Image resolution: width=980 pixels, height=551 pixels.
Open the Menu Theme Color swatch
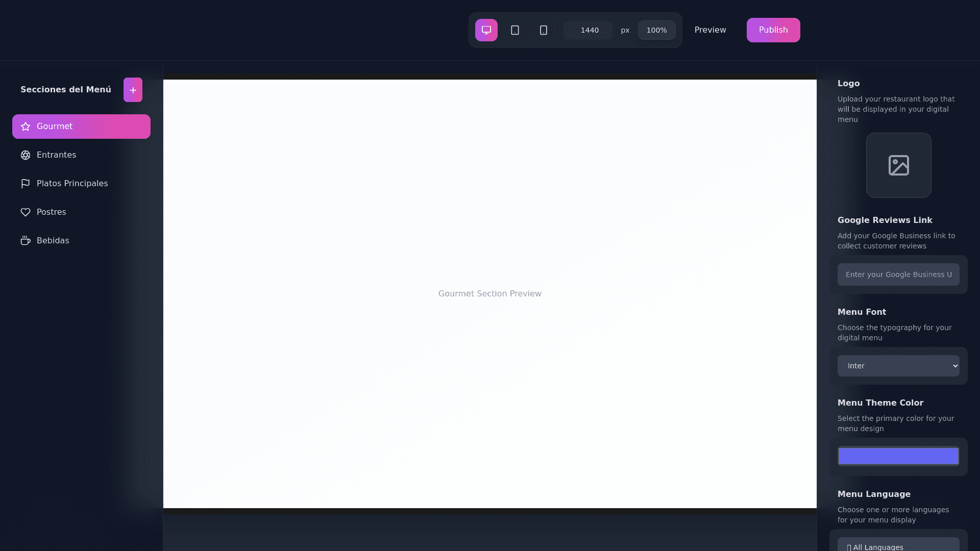point(898,456)
